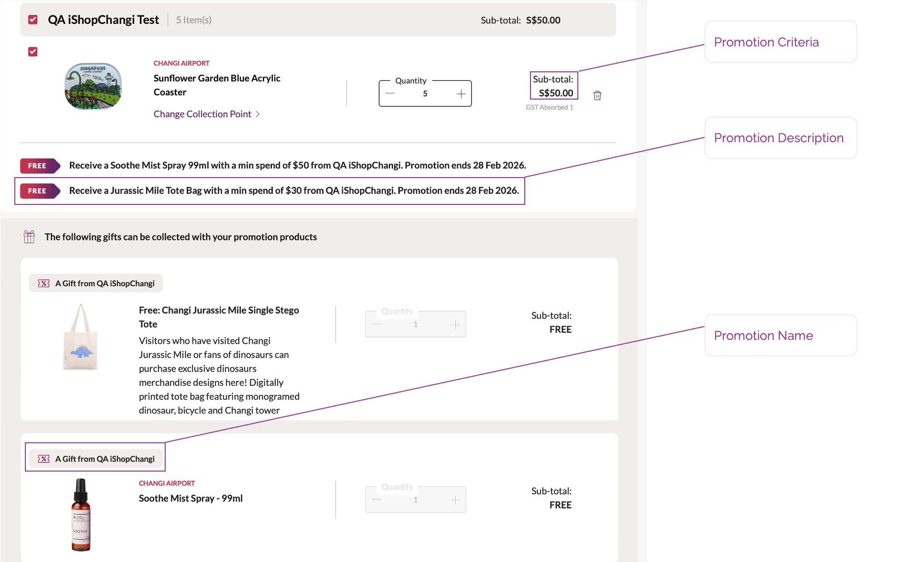
Task: Open Change Collection Point link
Action: click(202, 114)
